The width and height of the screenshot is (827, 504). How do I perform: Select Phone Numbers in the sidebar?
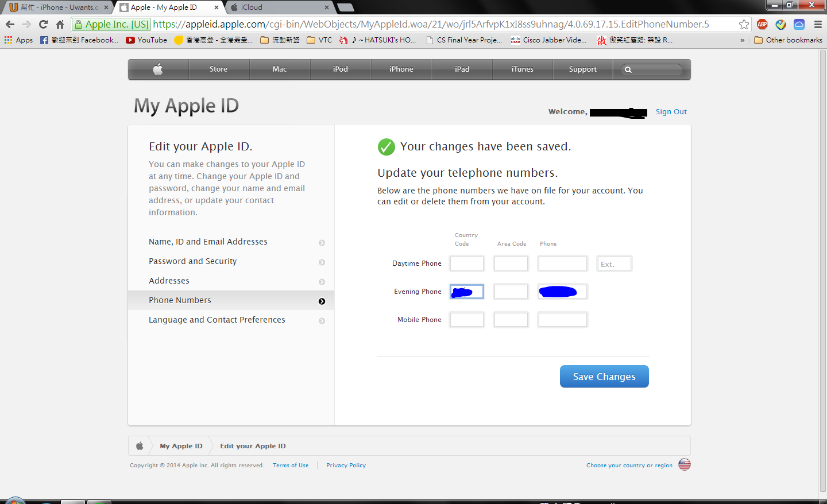coord(231,300)
